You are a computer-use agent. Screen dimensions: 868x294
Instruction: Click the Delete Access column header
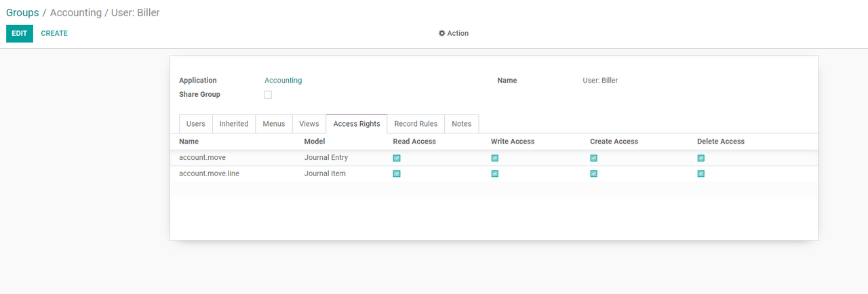tap(721, 142)
